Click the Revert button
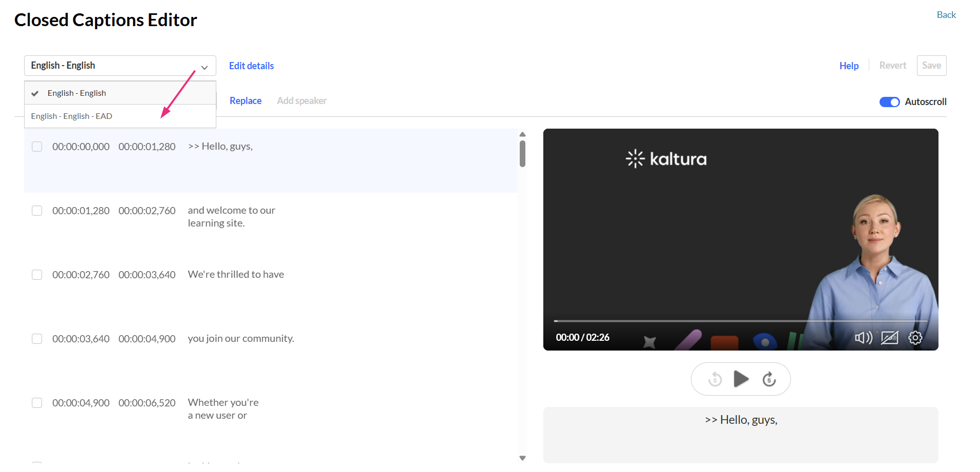Viewport: 980px width, 472px height. (x=892, y=66)
